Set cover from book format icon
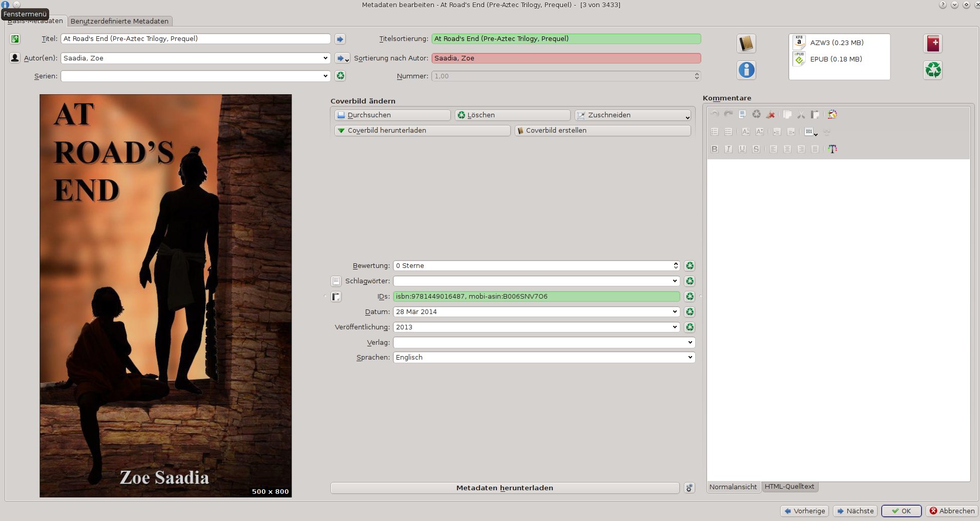Screen dimensions: 980x521 click(746, 44)
